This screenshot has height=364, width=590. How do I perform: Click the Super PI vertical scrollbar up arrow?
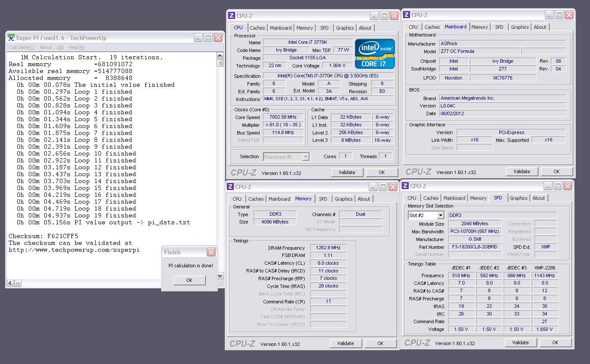[220, 56]
